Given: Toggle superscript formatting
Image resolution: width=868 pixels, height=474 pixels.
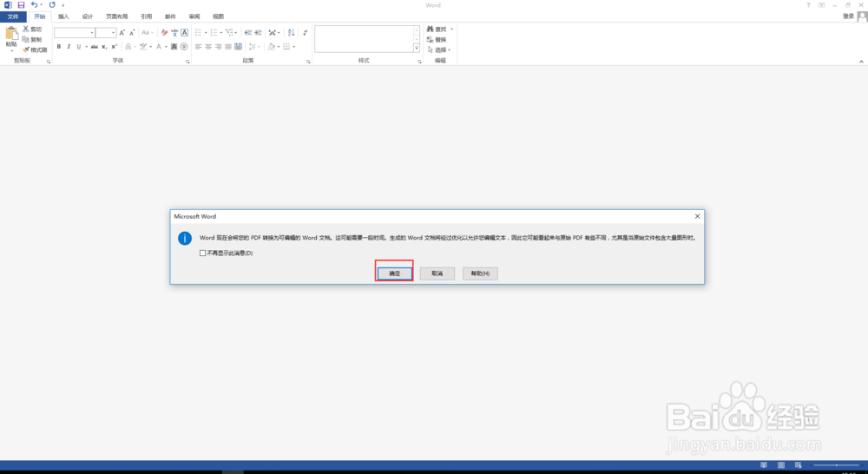Looking at the screenshot, I should point(114,47).
